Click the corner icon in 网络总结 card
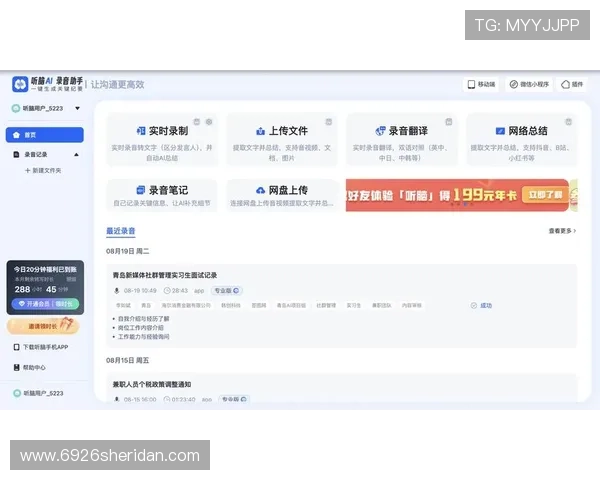The image size is (600, 480). pyautogui.click(x=569, y=122)
